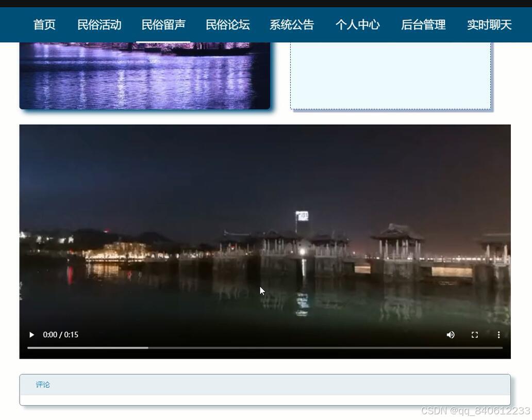Click the 评论 comment section header

click(43, 385)
